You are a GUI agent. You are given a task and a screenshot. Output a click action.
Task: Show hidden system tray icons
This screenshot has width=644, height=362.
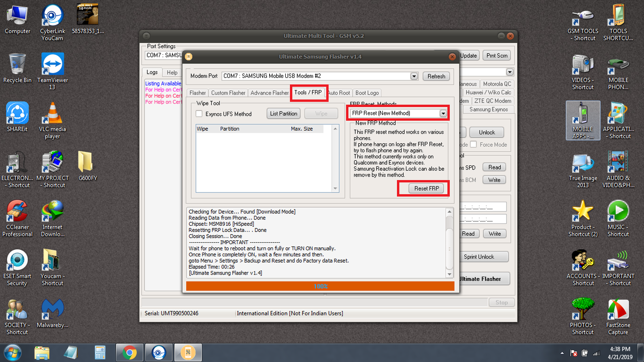562,352
